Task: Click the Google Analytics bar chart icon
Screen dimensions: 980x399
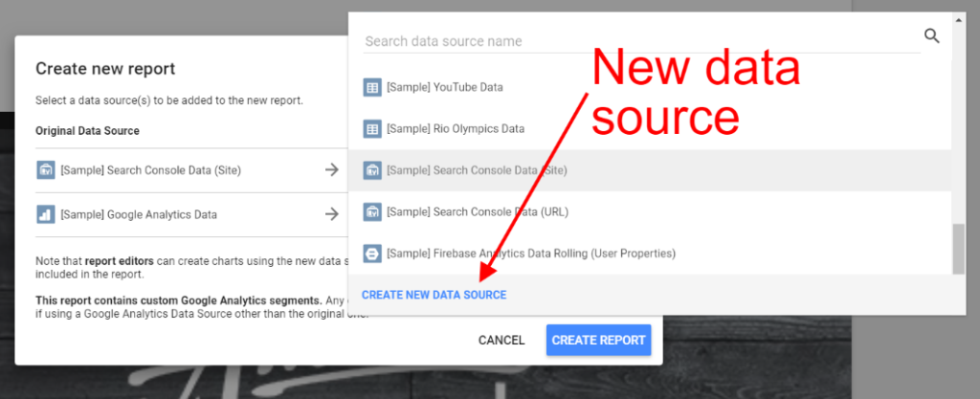Action: tap(46, 214)
